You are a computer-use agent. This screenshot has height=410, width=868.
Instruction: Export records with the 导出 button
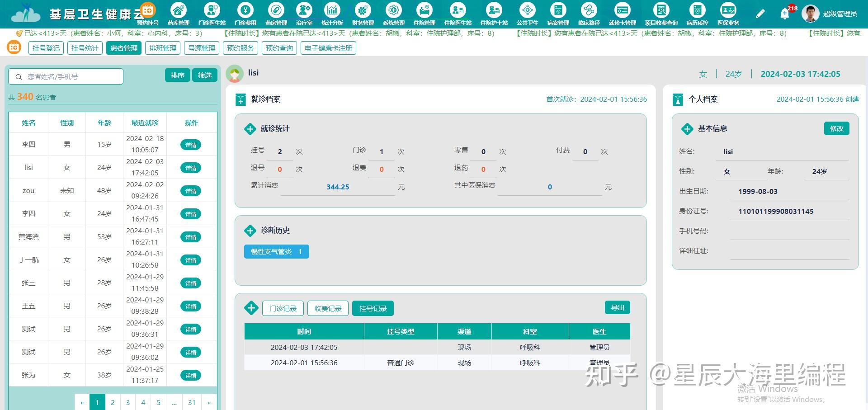pos(617,307)
